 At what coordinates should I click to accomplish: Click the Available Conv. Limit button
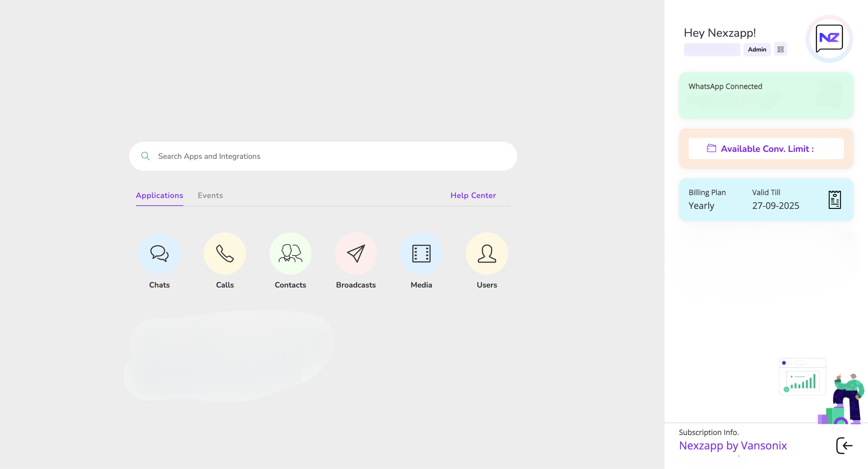point(767,149)
